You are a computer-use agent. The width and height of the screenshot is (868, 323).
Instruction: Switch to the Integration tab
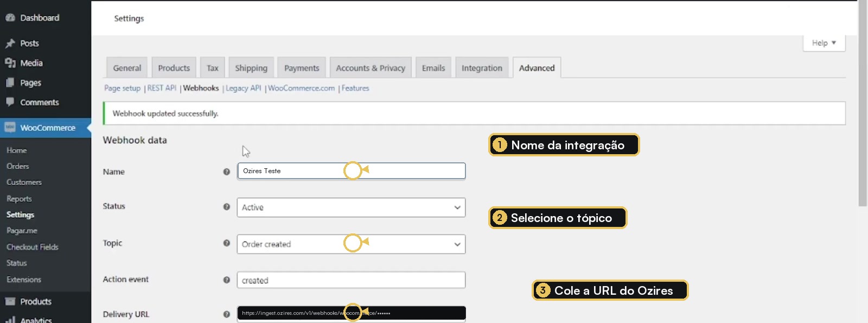[482, 68]
